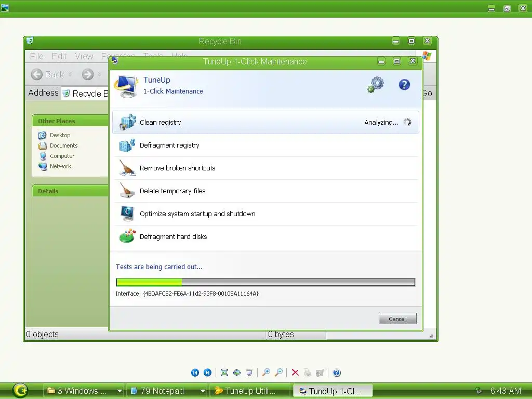Click the picture viewer title bar icon
The width and height of the screenshot is (532, 399).
(x=5, y=8)
